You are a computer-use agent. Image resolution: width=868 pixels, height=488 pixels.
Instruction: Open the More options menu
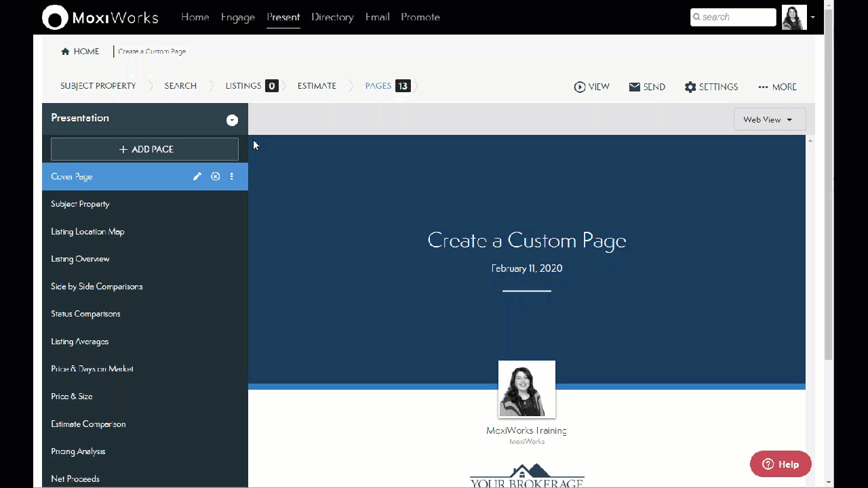(777, 87)
